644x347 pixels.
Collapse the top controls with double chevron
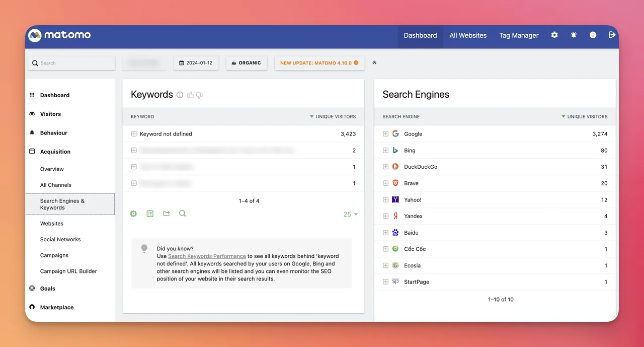point(374,63)
